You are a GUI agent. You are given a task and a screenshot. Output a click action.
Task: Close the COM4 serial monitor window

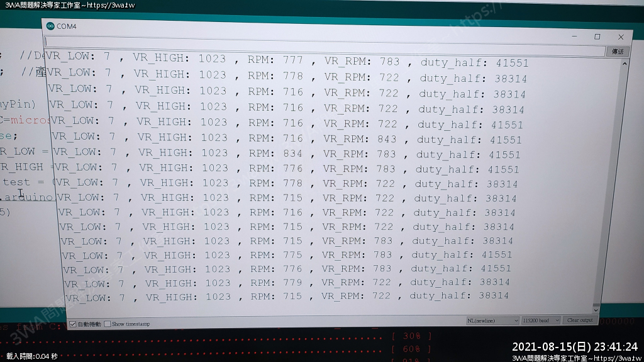coord(621,37)
